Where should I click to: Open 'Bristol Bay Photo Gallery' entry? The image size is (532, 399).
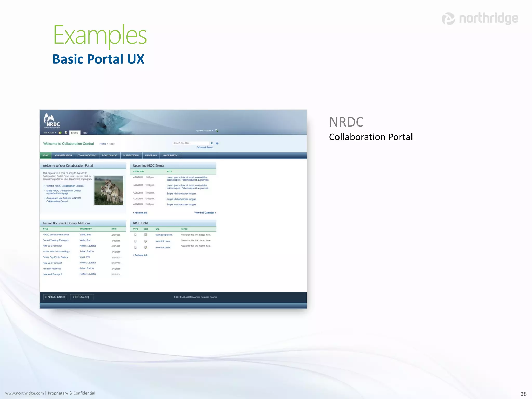coord(55,257)
